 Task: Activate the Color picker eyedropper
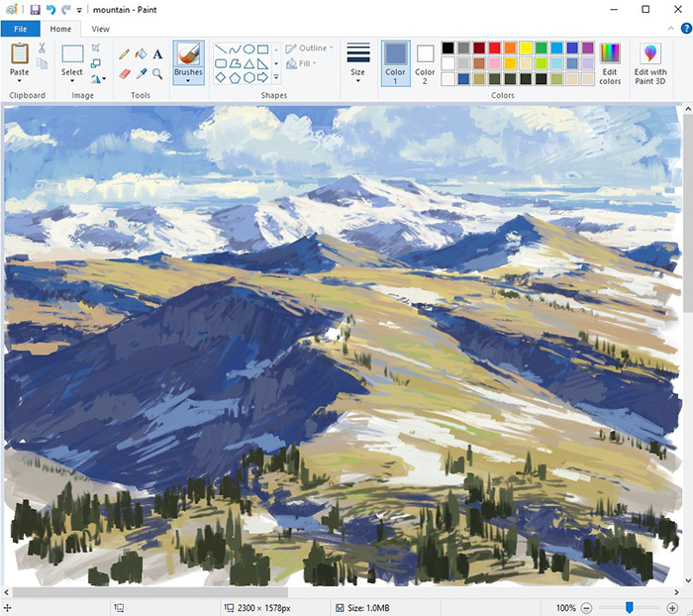tap(141, 73)
